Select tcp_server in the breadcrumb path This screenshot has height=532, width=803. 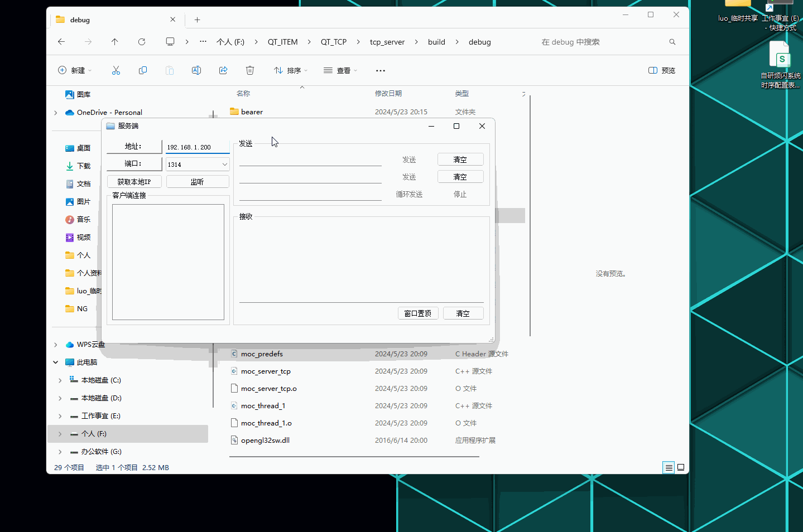pyautogui.click(x=387, y=42)
